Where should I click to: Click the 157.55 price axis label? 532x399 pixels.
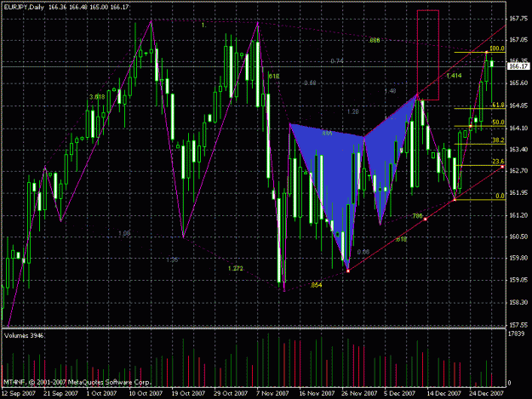518,325
